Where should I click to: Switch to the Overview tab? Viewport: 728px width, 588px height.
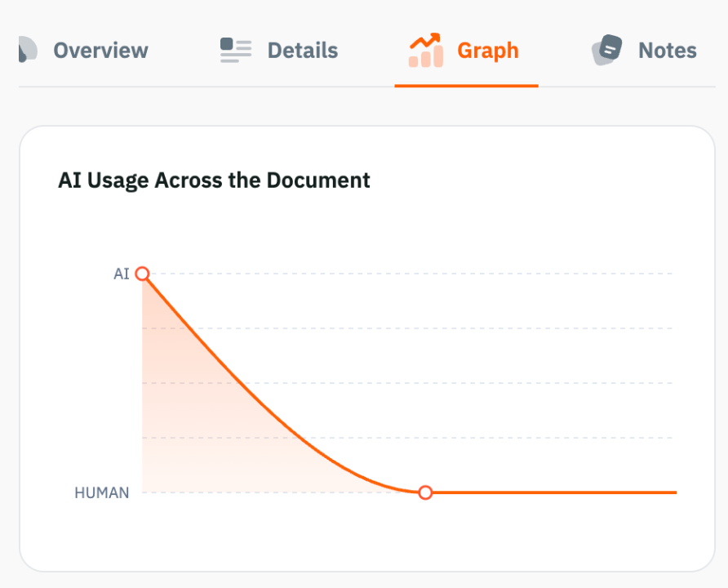click(x=83, y=50)
